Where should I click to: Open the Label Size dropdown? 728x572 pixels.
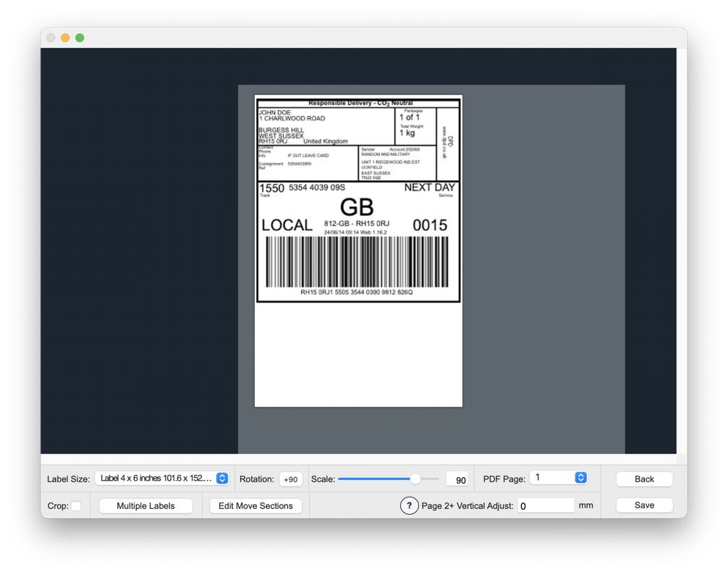click(162, 479)
